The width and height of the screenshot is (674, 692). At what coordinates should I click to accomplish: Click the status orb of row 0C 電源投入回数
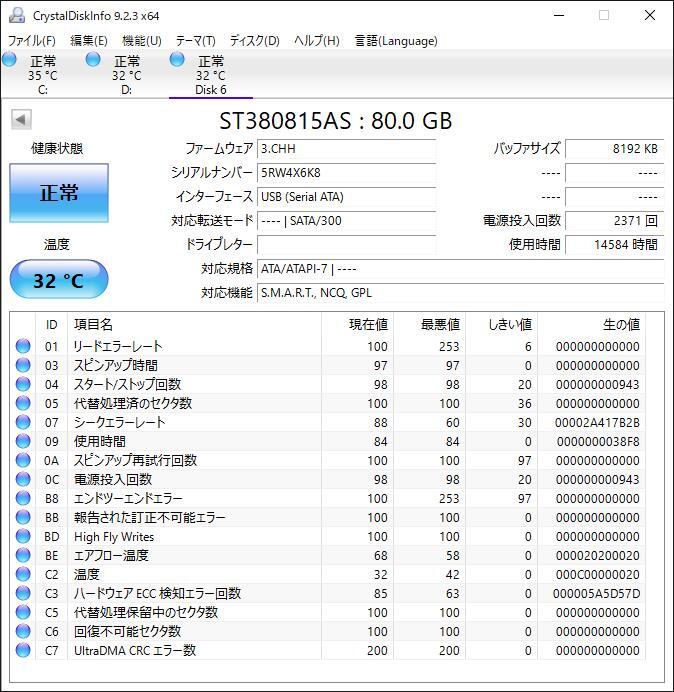pyautogui.click(x=23, y=479)
